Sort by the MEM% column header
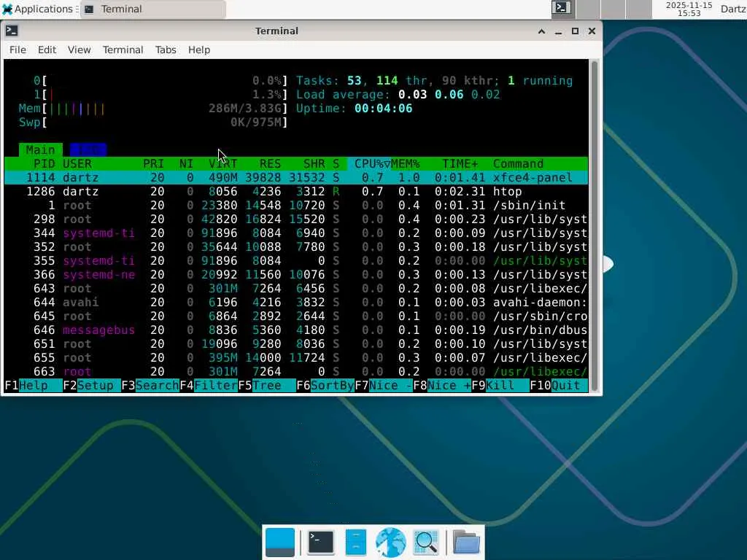The height and width of the screenshot is (560, 747). [x=405, y=164]
